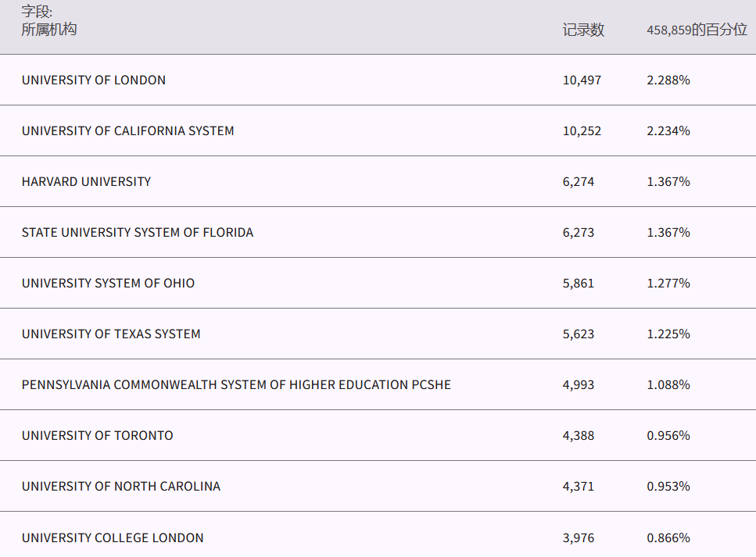Select UNIVERSITY OF TEXAS SYSTEM row
Image resolution: width=756 pixels, height=557 pixels.
(x=111, y=334)
